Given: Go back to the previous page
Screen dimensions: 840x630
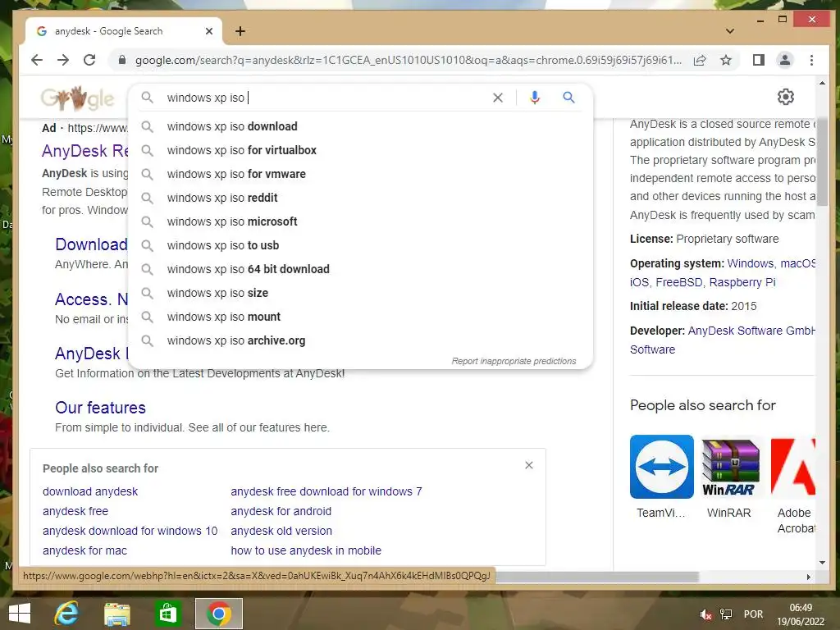Looking at the screenshot, I should pyautogui.click(x=36, y=60).
